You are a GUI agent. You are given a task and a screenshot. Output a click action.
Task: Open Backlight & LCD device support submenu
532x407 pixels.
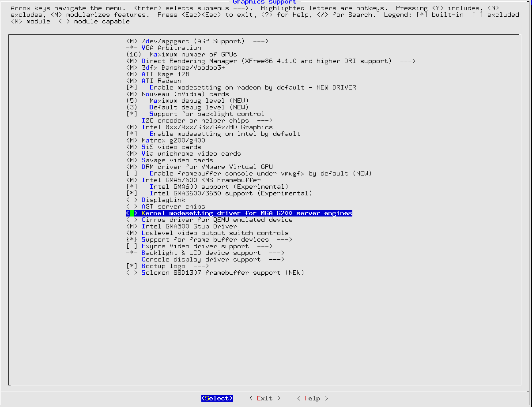click(x=205, y=253)
